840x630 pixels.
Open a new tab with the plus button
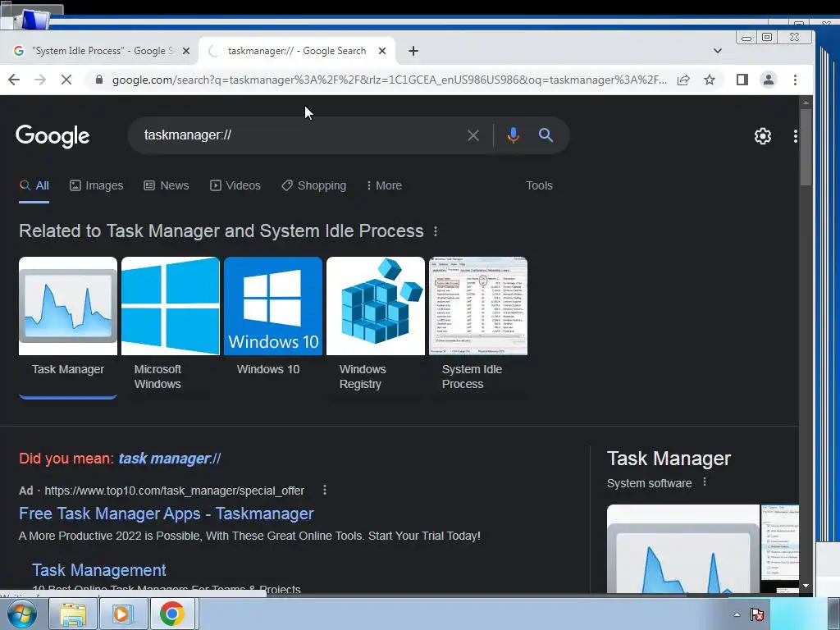413,51
